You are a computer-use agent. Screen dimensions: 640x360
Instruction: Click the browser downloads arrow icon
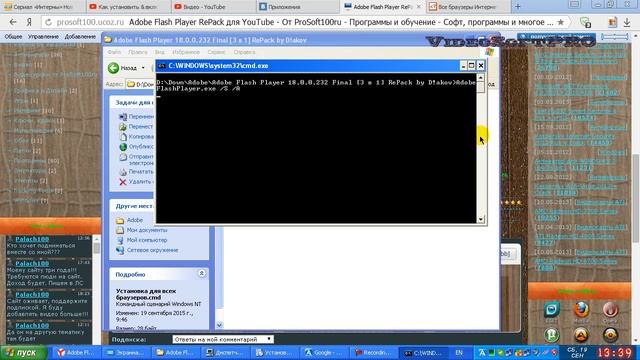(627, 23)
